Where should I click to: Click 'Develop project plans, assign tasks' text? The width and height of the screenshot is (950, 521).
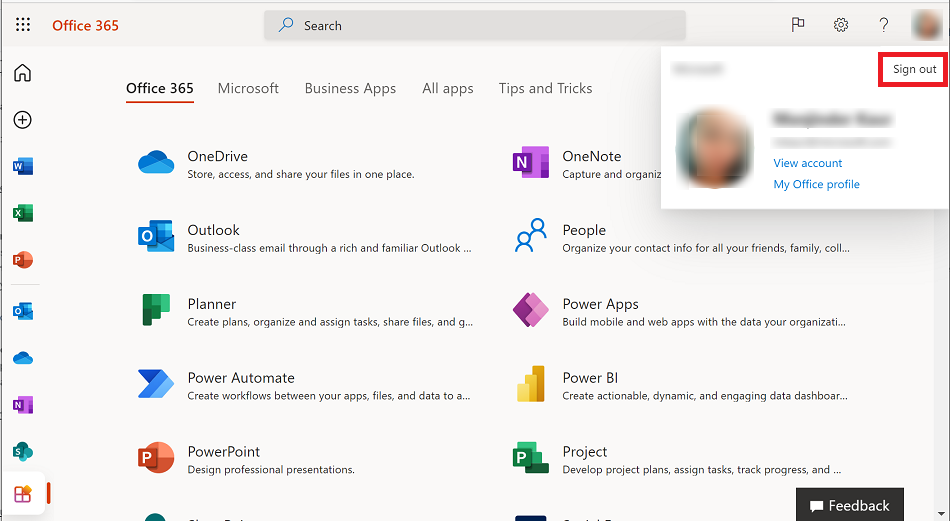tap(702, 470)
